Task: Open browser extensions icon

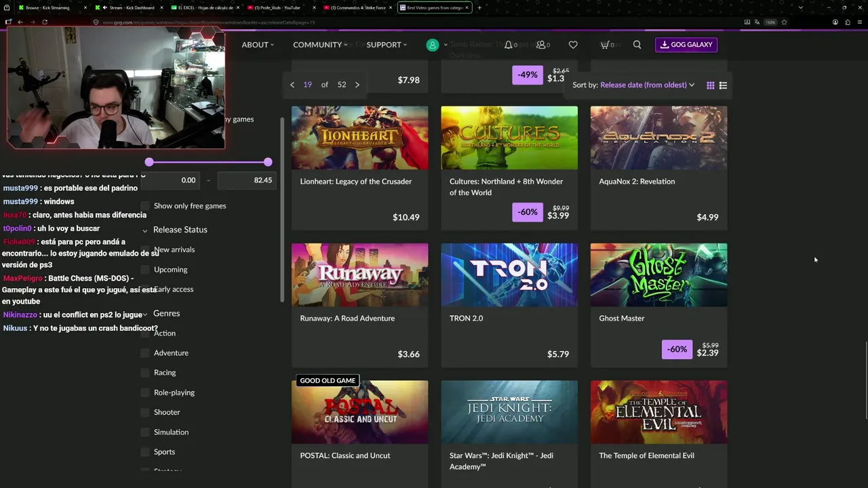Action: [848, 22]
